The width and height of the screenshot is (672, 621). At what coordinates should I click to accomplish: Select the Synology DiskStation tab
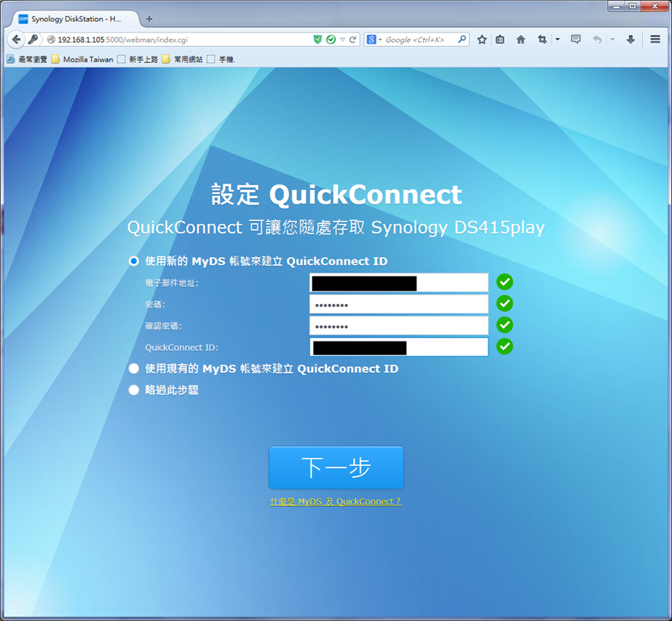pyautogui.click(x=76, y=19)
